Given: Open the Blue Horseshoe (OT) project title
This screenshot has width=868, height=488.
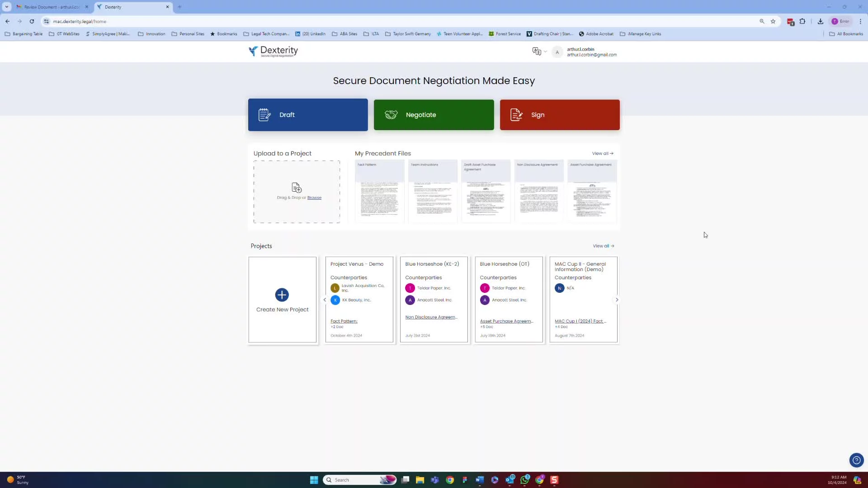Looking at the screenshot, I should (505, 264).
